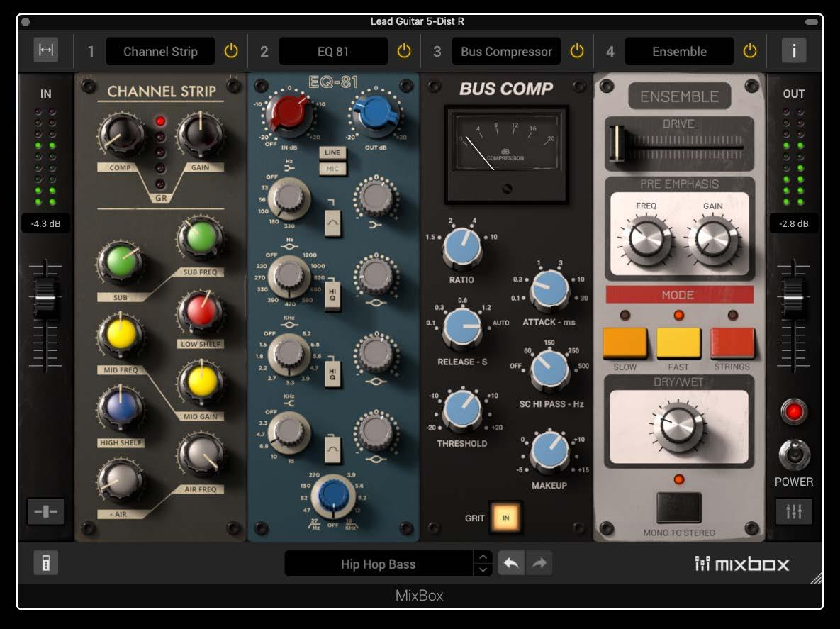
Task: Click the SC HI PASS knob
Action: point(549,369)
